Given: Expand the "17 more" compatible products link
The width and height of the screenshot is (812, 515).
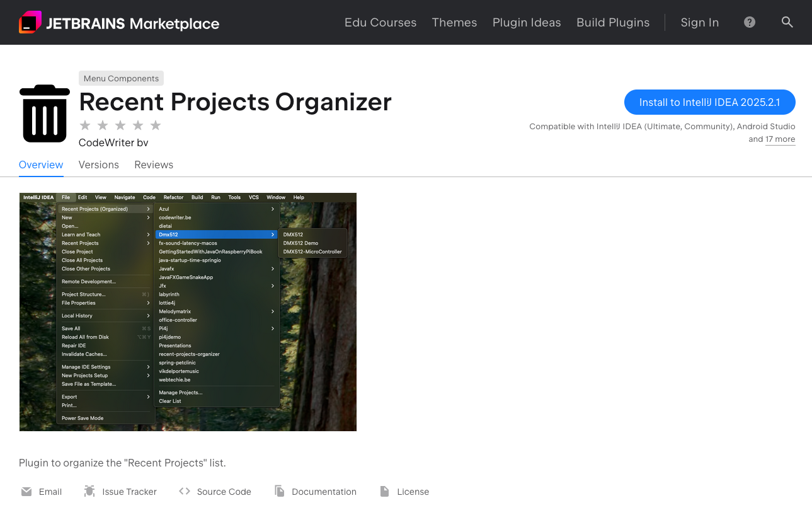Looking at the screenshot, I should pos(780,139).
